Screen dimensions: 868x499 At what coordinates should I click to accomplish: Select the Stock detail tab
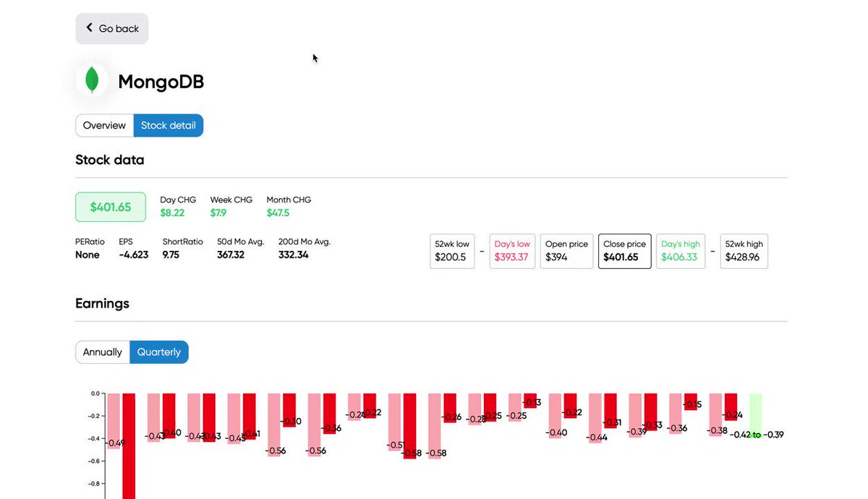(169, 125)
